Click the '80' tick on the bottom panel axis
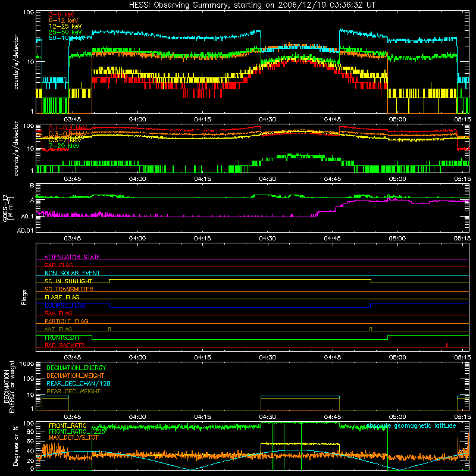The height and width of the screenshot is (476, 476). [x=30, y=431]
